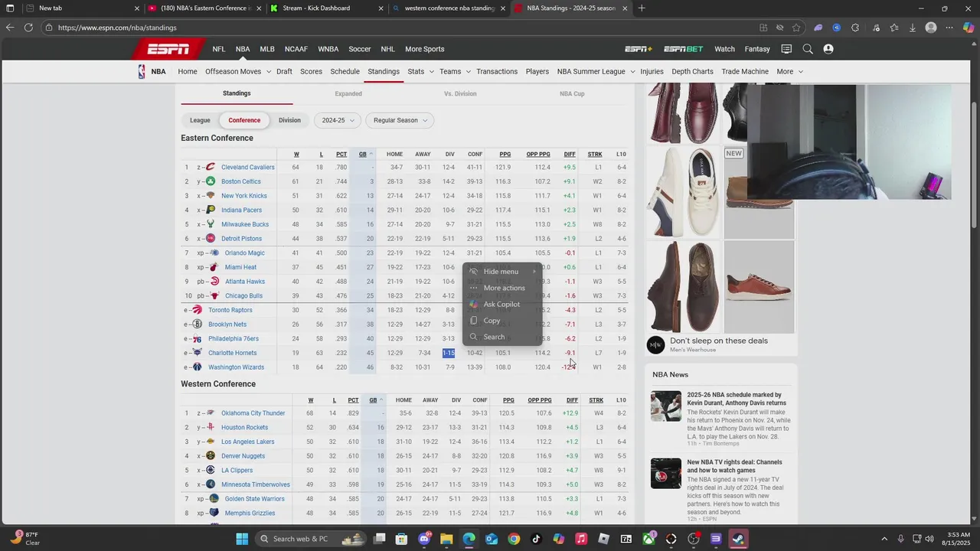The height and width of the screenshot is (551, 980).
Task: Open the 2024-25 season dropdown
Action: (338, 120)
